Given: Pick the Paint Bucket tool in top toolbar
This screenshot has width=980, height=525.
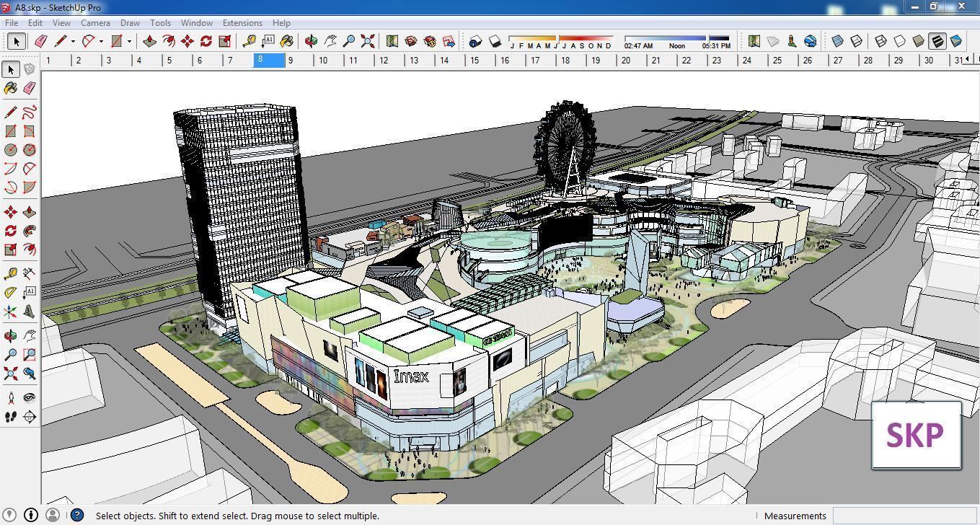Looking at the screenshot, I should pos(287,42).
